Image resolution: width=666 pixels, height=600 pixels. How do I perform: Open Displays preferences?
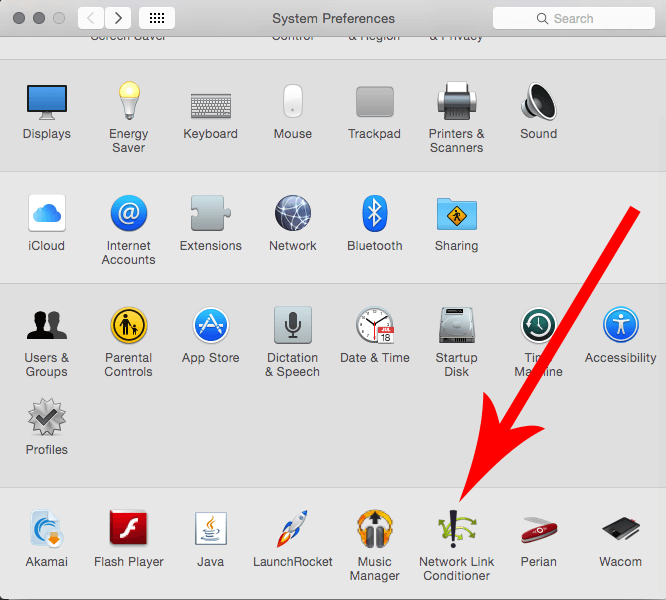46,103
